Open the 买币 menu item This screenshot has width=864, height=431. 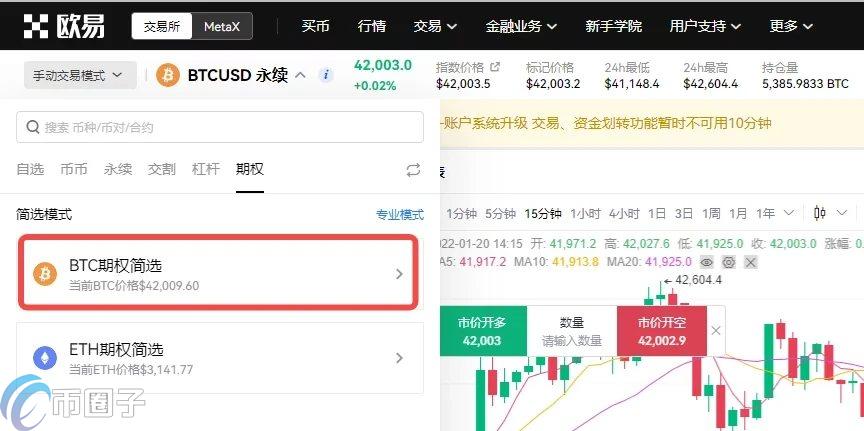tap(315, 26)
